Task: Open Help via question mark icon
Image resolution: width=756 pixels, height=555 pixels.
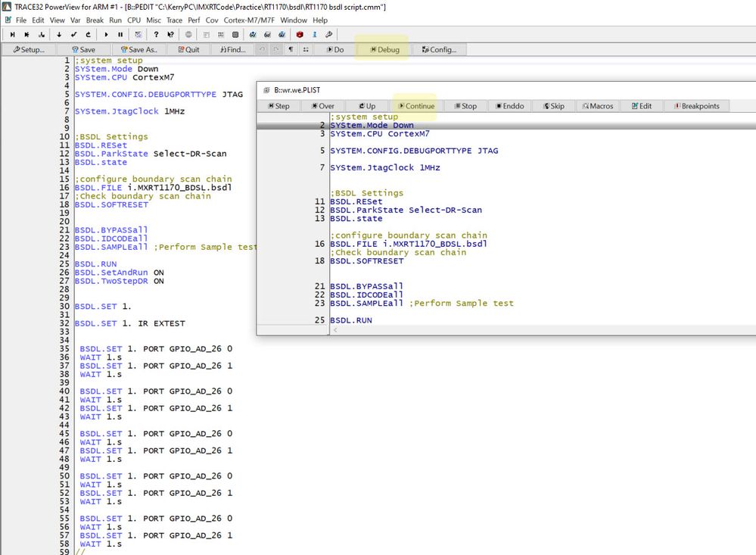Action: coord(156,35)
